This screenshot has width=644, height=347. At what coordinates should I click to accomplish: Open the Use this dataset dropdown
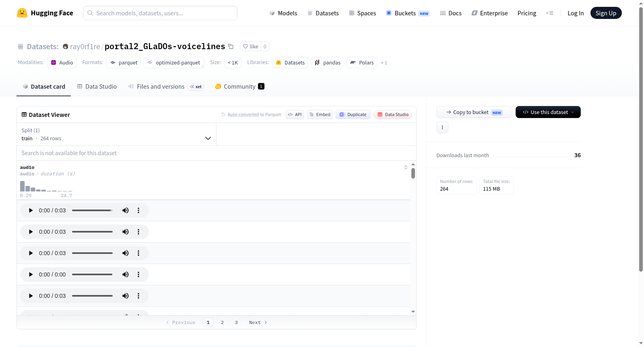pos(548,112)
